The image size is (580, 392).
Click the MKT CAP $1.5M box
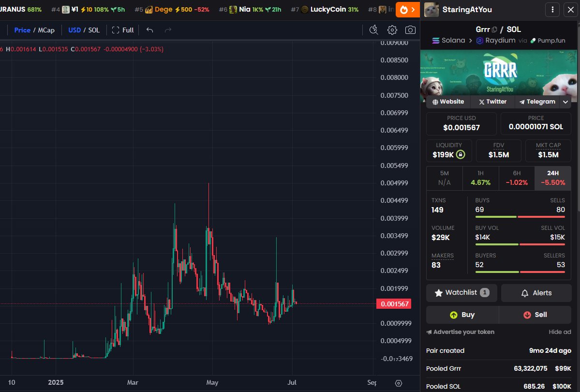point(548,151)
